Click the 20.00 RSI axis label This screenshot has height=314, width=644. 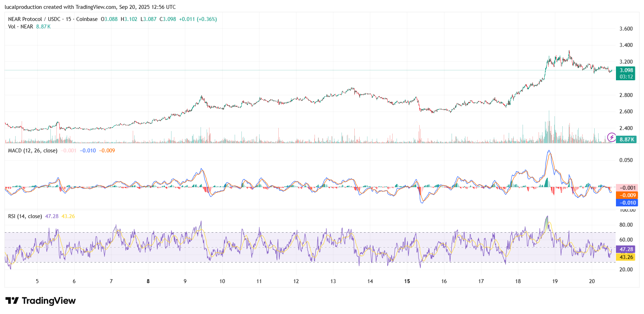coord(626,270)
